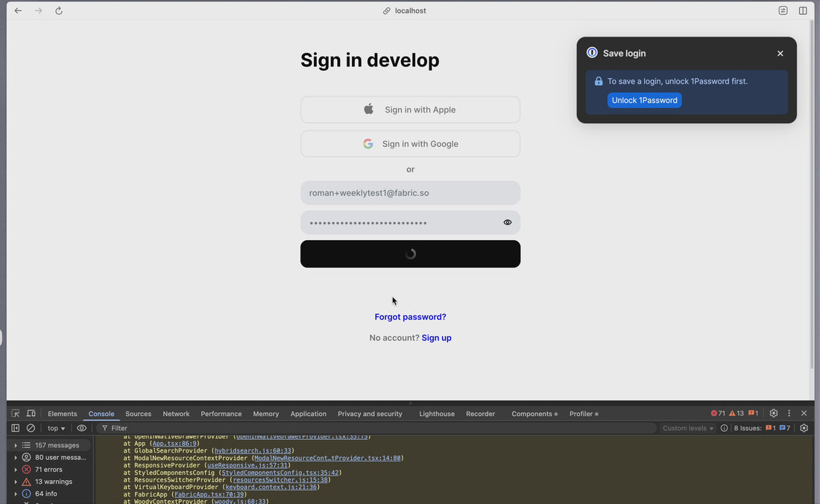Click the email input field

pos(410,193)
